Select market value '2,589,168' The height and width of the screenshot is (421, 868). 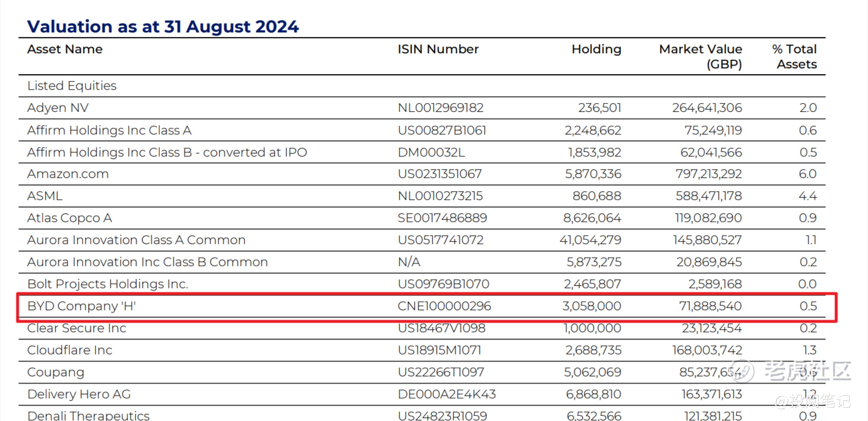pos(715,284)
